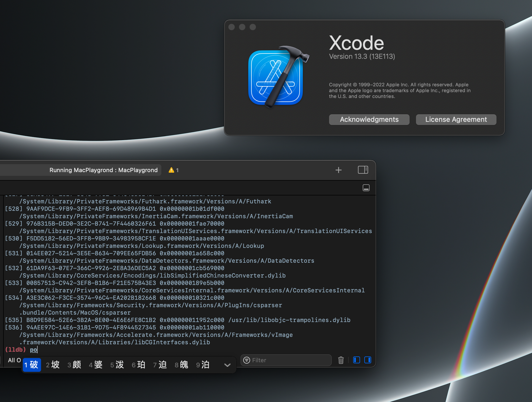This screenshot has width=532, height=402.
Task: Clear console with the trash icon
Action: point(341,360)
